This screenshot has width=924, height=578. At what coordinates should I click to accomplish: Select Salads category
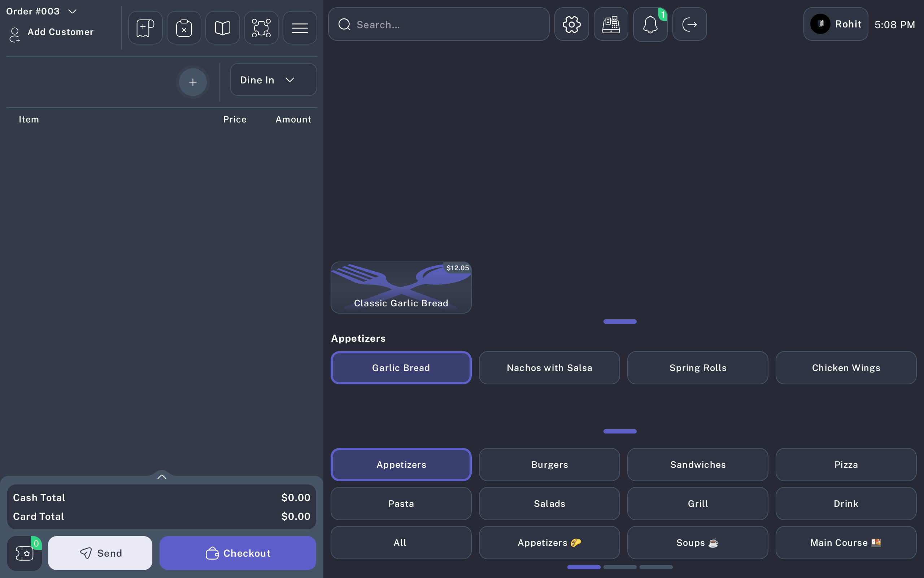549,504
